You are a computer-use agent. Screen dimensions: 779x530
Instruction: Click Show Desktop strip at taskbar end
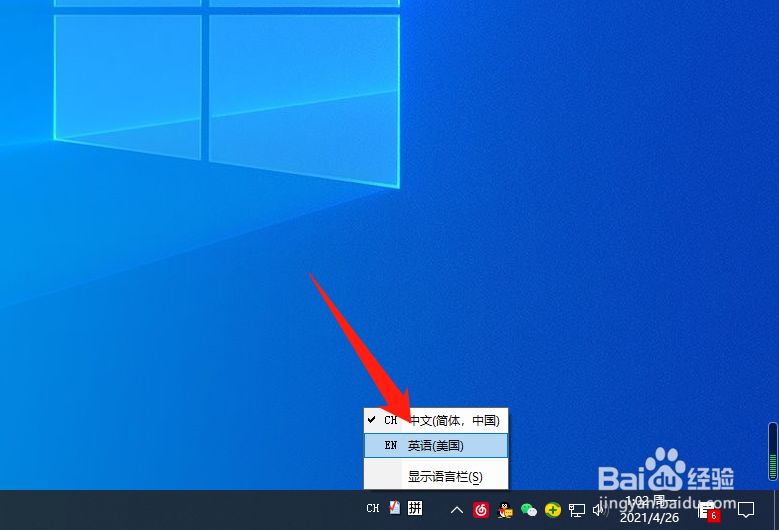tap(776, 510)
